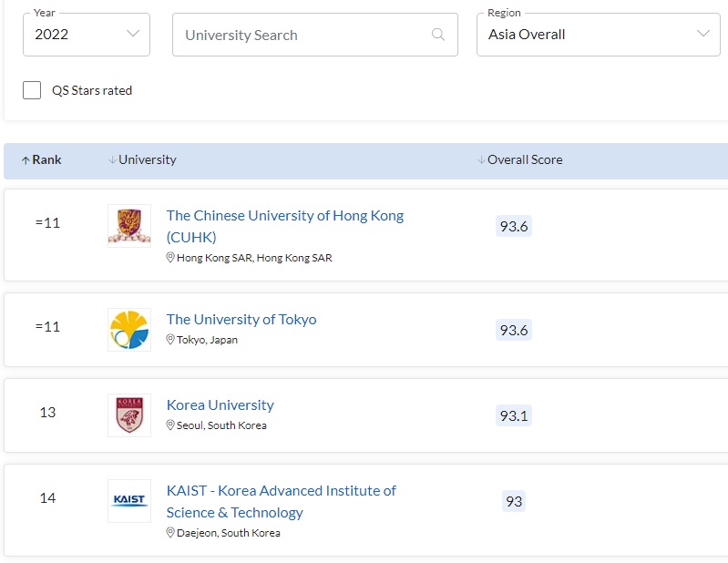
Task: Click the 93.6 score for CUHK
Action: click(514, 226)
